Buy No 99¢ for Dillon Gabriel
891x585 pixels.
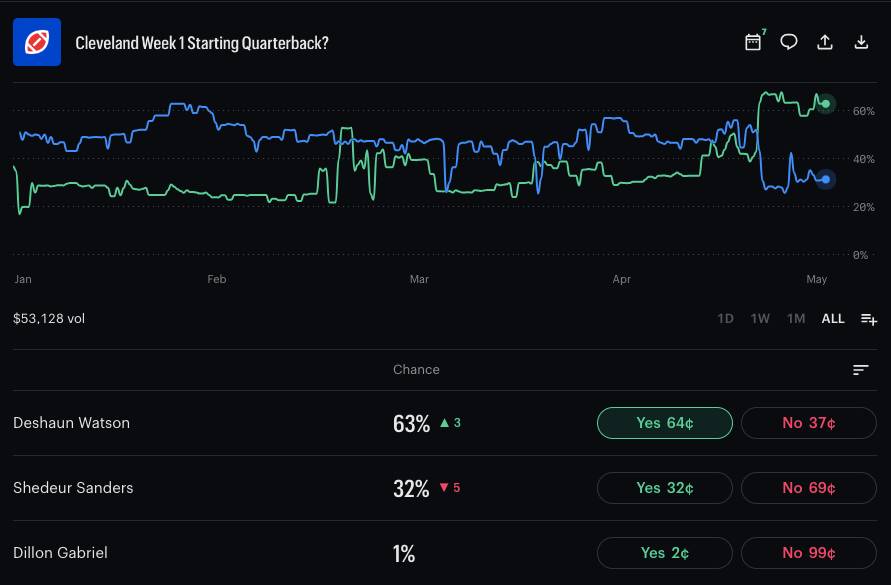[x=809, y=553]
